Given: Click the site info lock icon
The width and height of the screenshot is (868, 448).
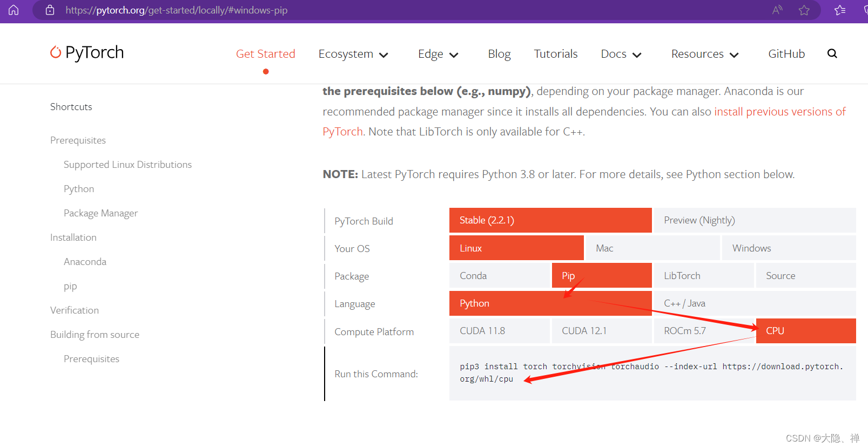Looking at the screenshot, I should [x=50, y=10].
